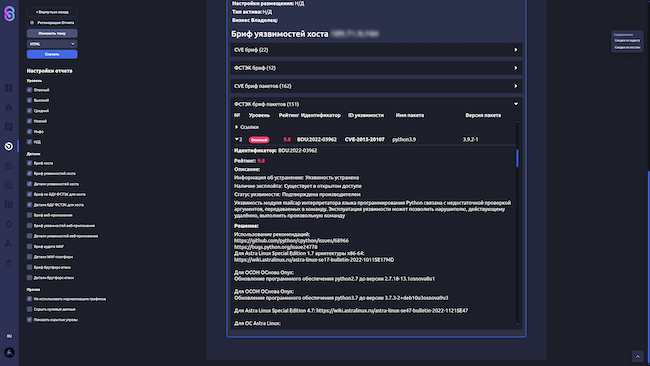Open the magnifier check icon in sidebar

tap(9, 185)
